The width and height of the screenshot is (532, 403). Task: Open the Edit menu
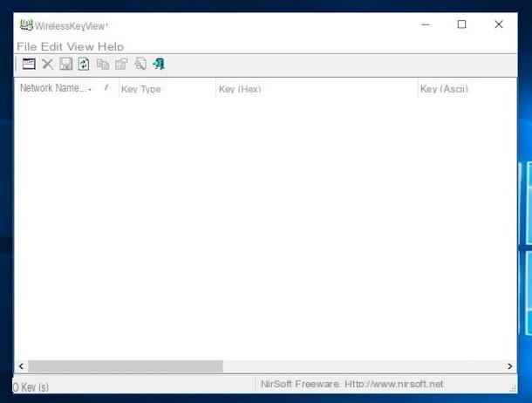51,46
